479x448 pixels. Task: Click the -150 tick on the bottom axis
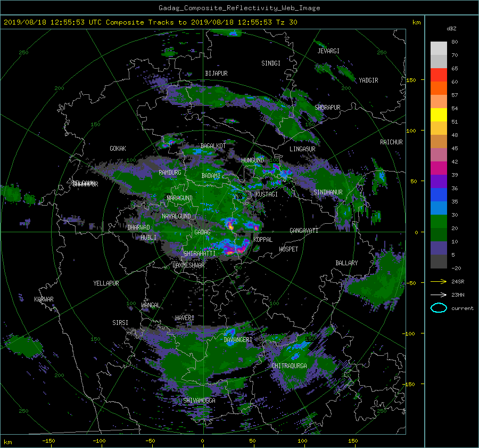pos(48,441)
